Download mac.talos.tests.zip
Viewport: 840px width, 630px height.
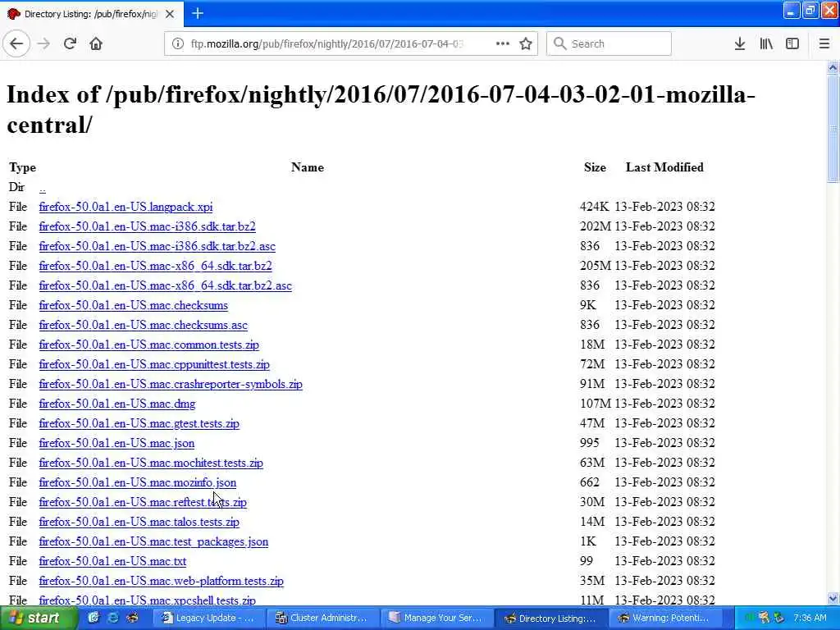139,523
